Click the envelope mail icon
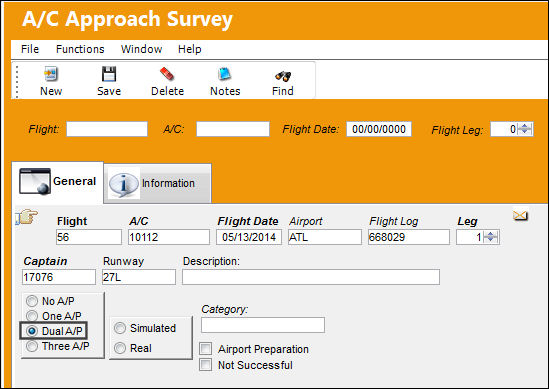Image resolution: width=549 pixels, height=389 pixels. coord(520,215)
